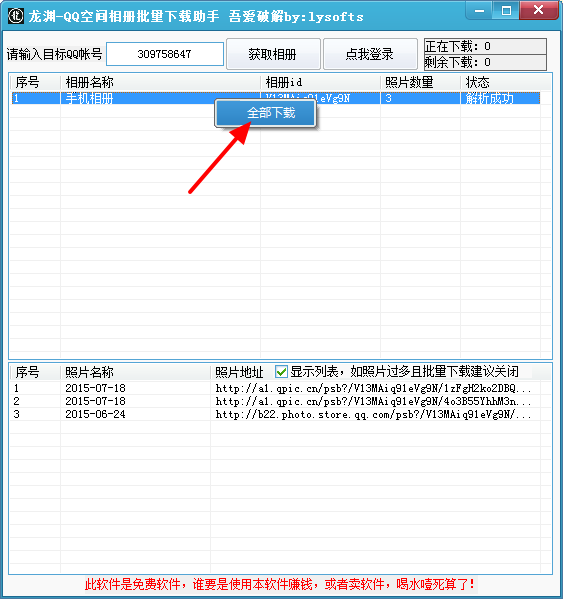Click the 2015-06-24 photo name cell
The width and height of the screenshot is (563, 599).
pos(95,414)
